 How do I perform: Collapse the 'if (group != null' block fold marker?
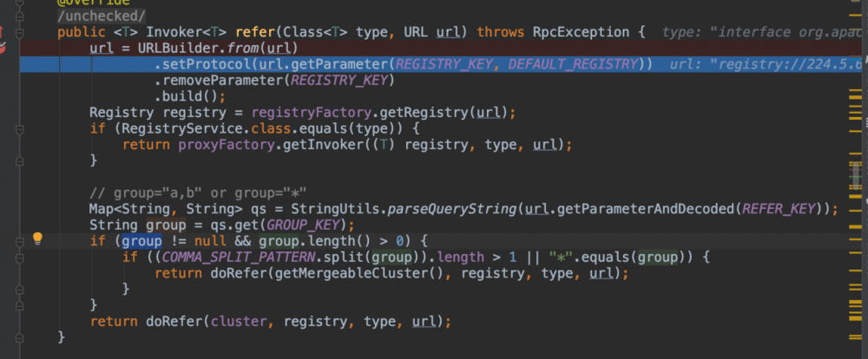[20, 241]
